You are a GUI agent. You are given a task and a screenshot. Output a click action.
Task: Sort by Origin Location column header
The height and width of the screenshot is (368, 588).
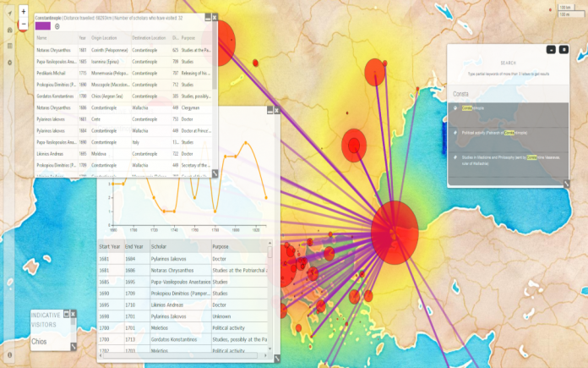(104, 38)
